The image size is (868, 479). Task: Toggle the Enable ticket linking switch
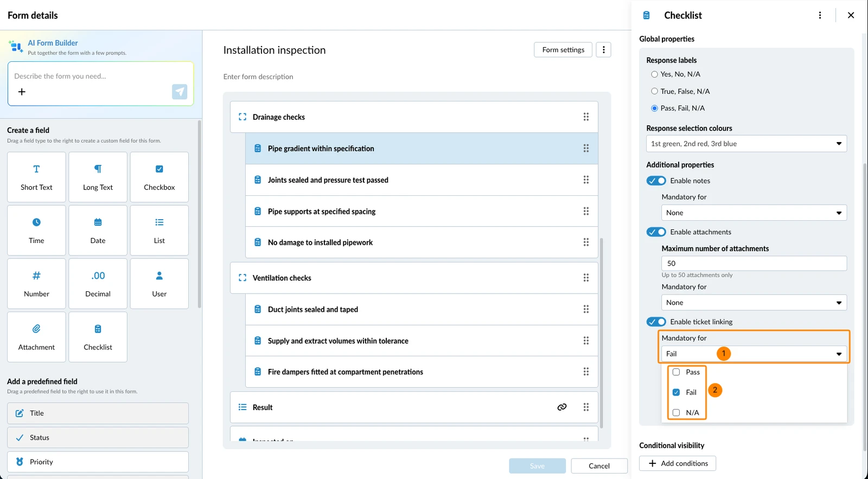656,322
